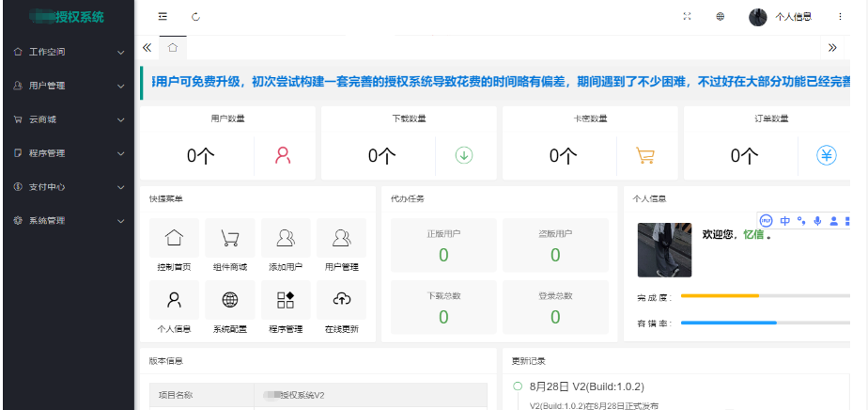Screen dimensions: 868x410
Task: Click the input method microphone icon
Action: [817, 220]
